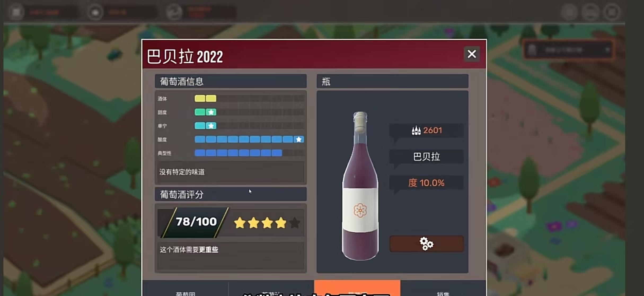Viewport: 644px width, 296px height.
Task: Open bottle settings with the gears icon
Action: 426,243
